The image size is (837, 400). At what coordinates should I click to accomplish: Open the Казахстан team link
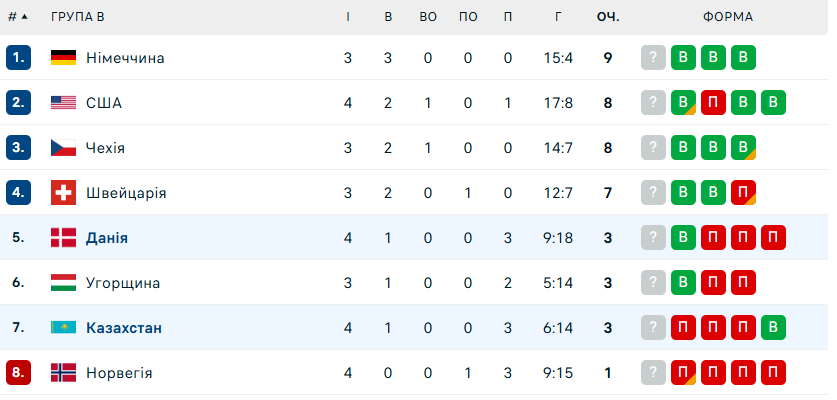124,328
